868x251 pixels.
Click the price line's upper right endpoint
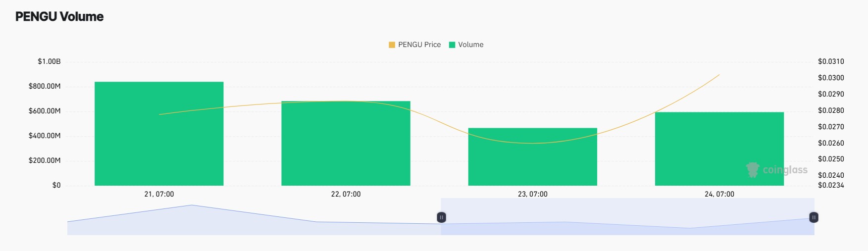719,75
